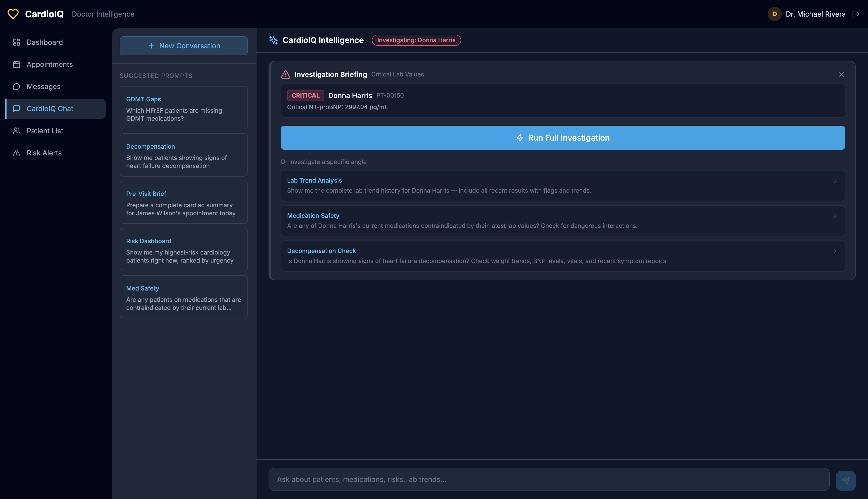Image resolution: width=868 pixels, height=499 pixels.
Task: Click the Dashboard grid icon in sidebar
Action: tap(16, 42)
